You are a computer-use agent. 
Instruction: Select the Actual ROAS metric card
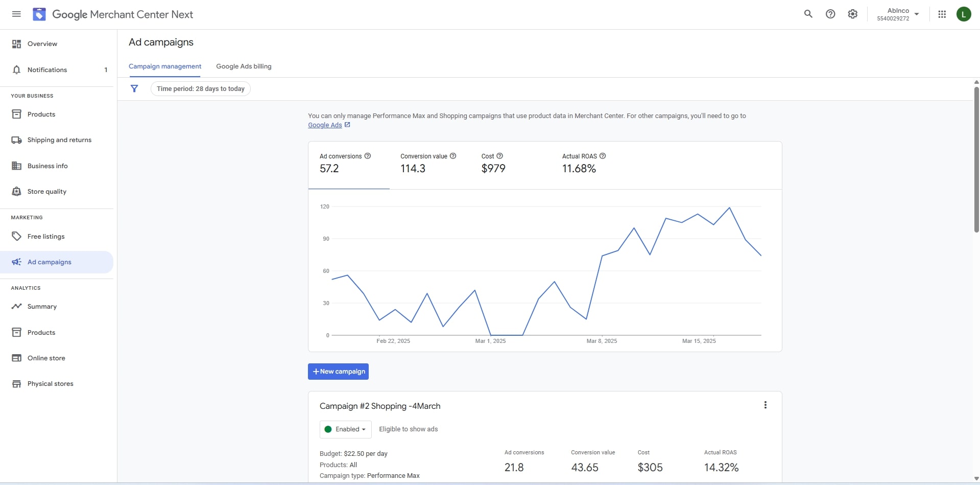[x=591, y=166]
